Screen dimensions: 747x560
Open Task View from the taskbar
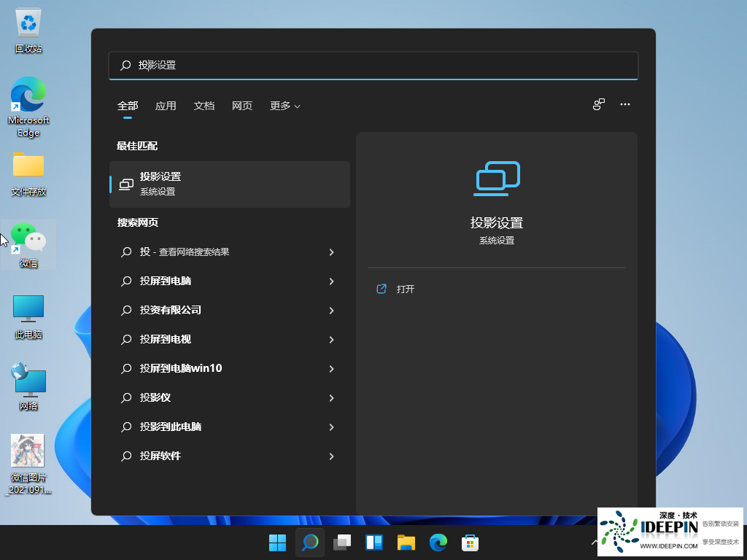tap(342, 542)
